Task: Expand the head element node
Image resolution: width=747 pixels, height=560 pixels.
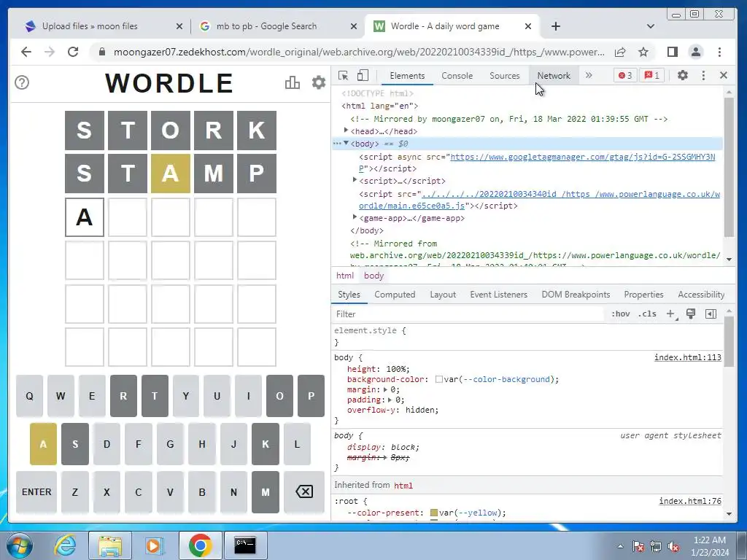Action: click(347, 130)
